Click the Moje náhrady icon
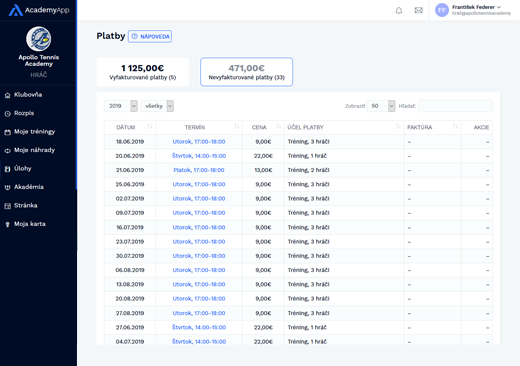This screenshot has height=366, width=520. coord(8,151)
